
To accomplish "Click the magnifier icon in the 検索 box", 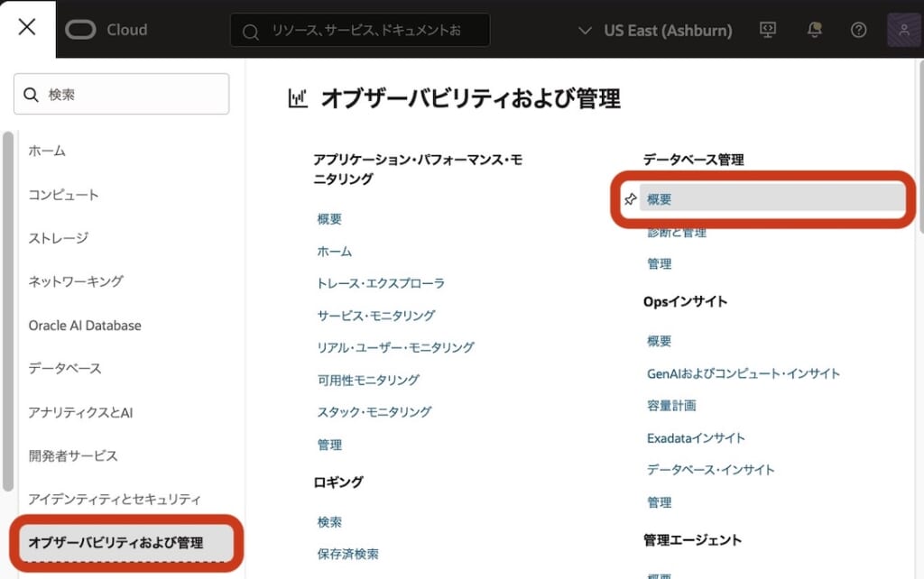I will [x=32, y=94].
